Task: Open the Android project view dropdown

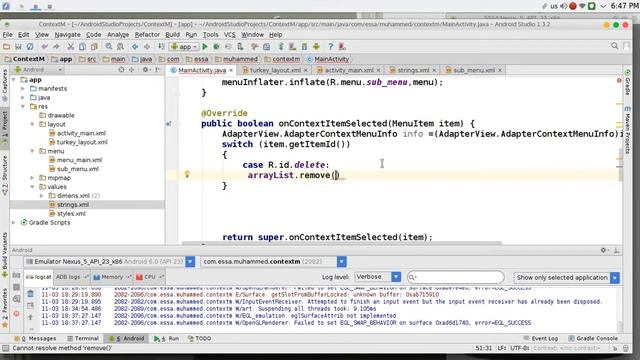Action: [x=39, y=70]
